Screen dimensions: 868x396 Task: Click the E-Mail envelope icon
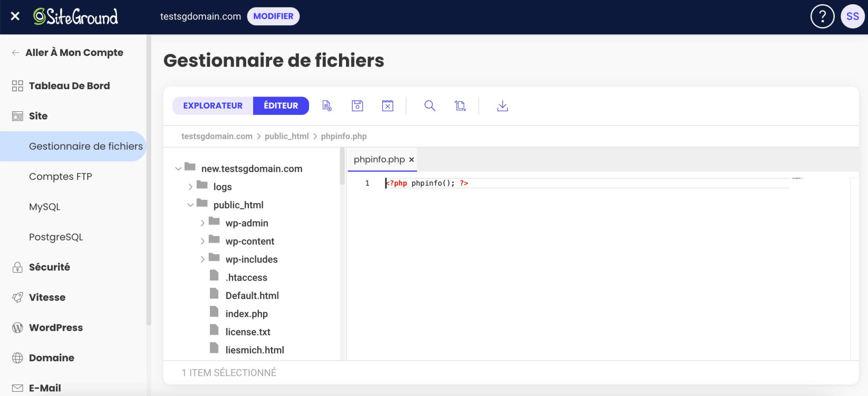[17, 388]
